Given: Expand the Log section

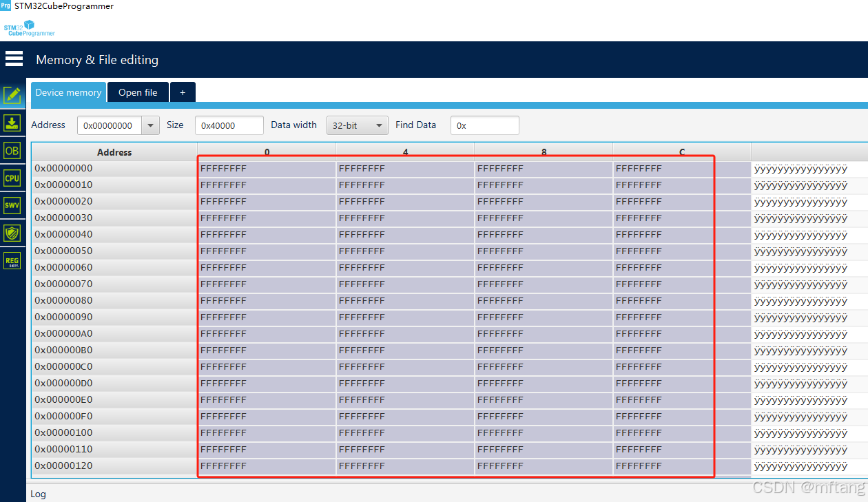Looking at the screenshot, I should pos(38,494).
